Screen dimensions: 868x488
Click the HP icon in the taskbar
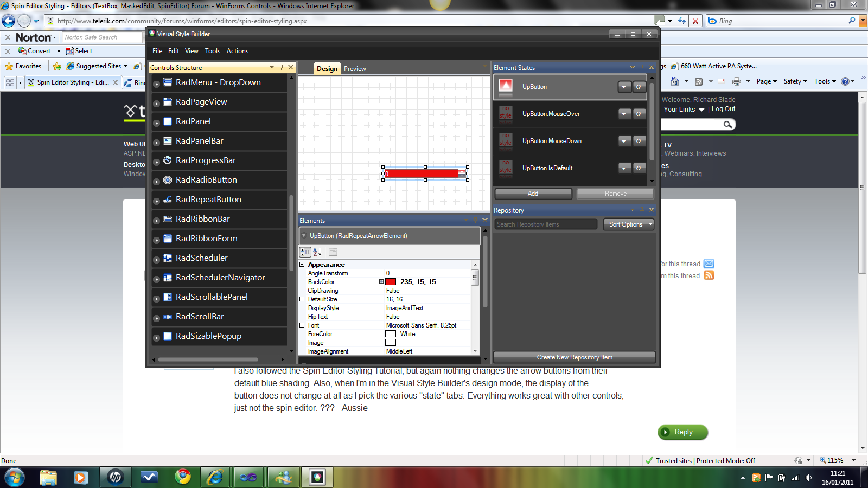[x=115, y=478]
